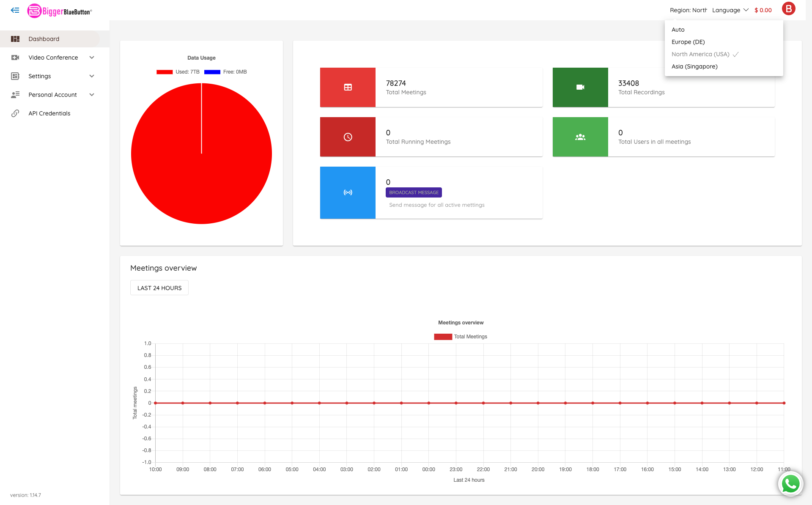Click the Total Meetings red table icon
The height and width of the screenshot is (505, 812).
(348, 87)
